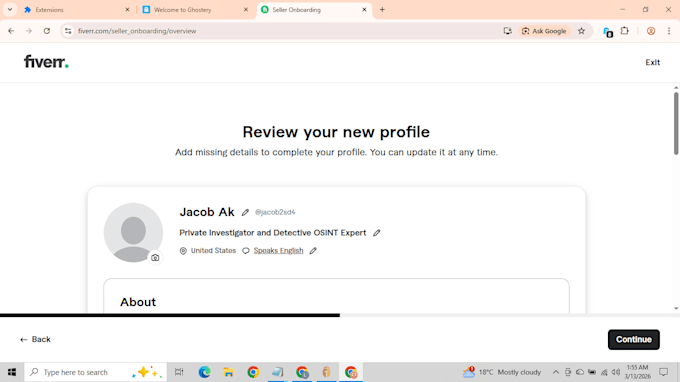Edit the profile tagline pencil icon
The image size is (680, 382).
[376, 233]
